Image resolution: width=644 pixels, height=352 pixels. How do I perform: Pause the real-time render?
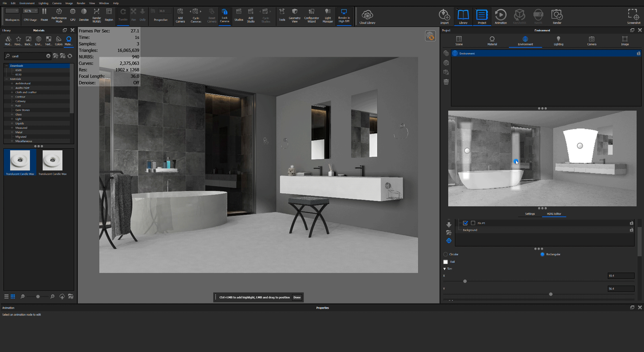pos(44,15)
